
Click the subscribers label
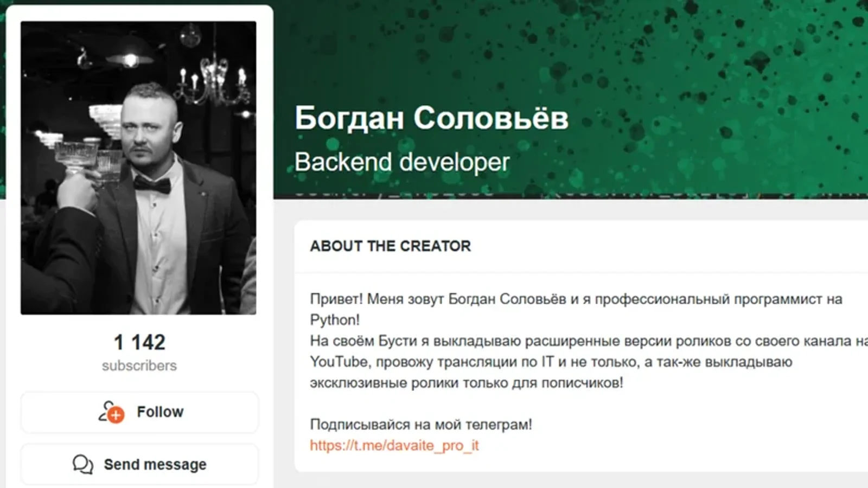(139, 366)
